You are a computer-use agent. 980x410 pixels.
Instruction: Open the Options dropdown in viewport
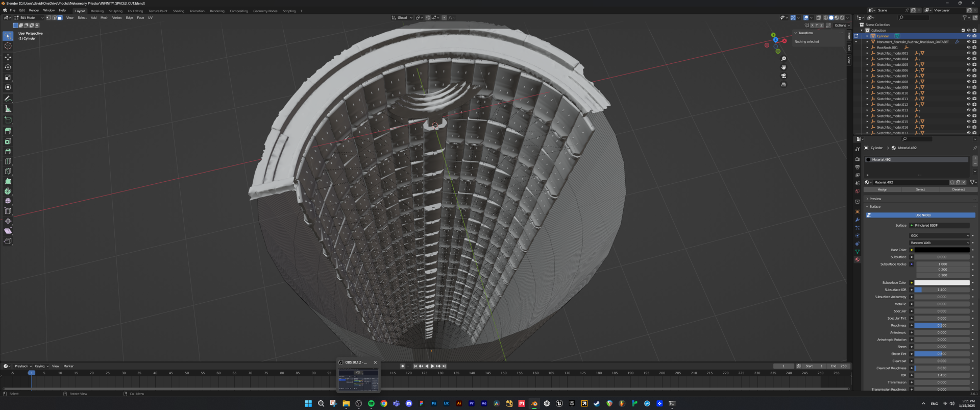point(843,25)
